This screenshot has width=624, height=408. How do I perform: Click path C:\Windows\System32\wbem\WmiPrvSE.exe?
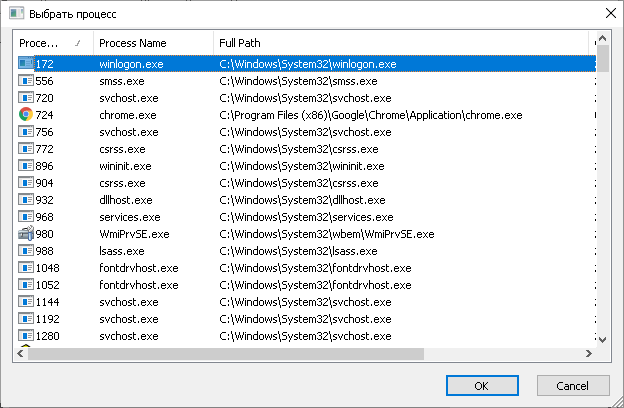(327, 234)
